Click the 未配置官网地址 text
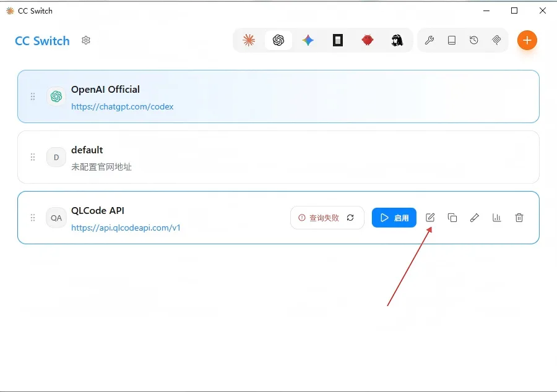 point(101,167)
